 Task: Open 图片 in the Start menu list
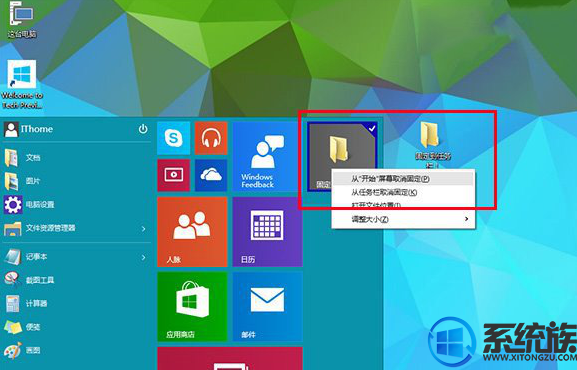[x=76, y=181]
